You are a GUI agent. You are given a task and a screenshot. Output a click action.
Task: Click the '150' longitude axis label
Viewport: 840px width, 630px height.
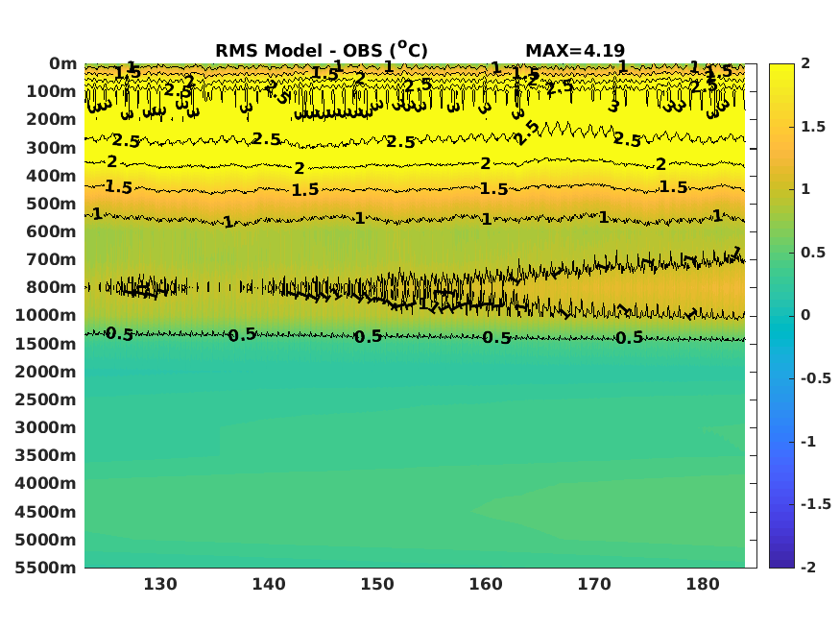(x=377, y=584)
